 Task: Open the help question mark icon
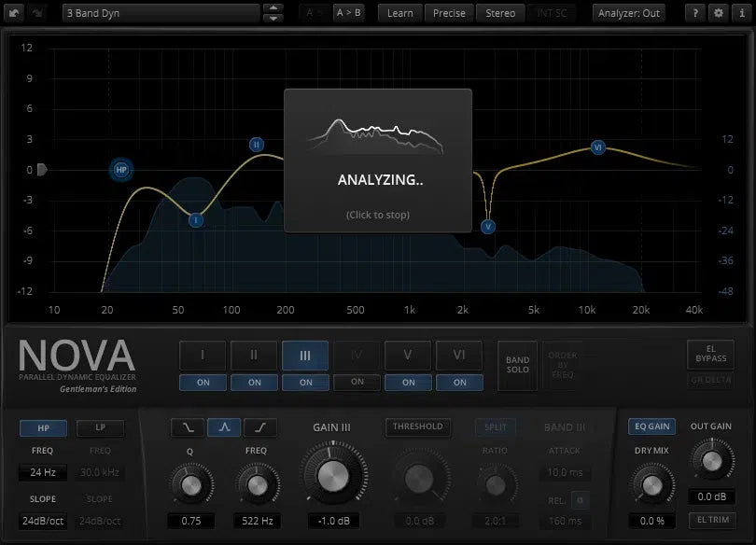(x=696, y=13)
